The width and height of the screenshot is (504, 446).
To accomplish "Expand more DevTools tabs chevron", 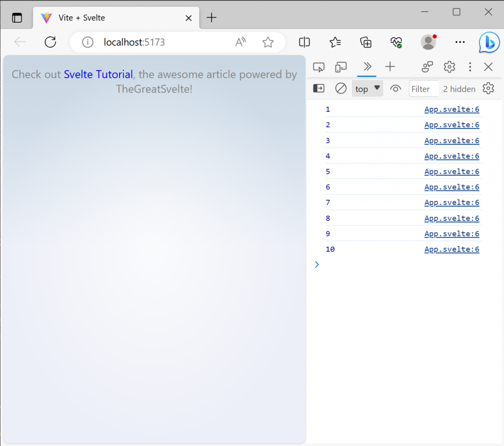I will pos(367,66).
